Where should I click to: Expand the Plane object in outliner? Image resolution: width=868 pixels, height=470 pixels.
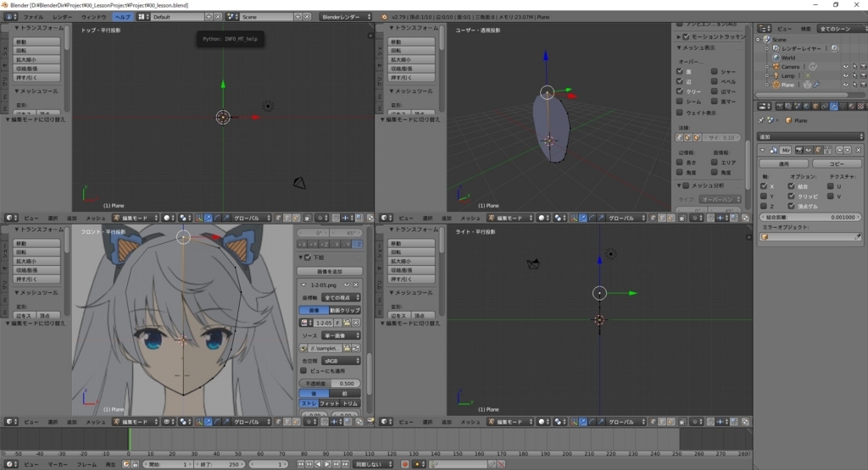point(767,86)
